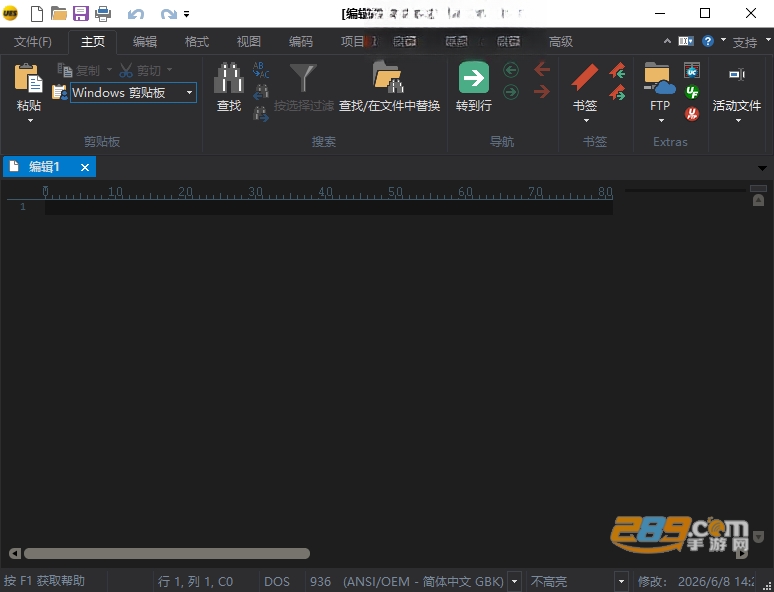This screenshot has height=592, width=774.
Task: Expand the 书签 dropdown arrow
Action: [586, 121]
